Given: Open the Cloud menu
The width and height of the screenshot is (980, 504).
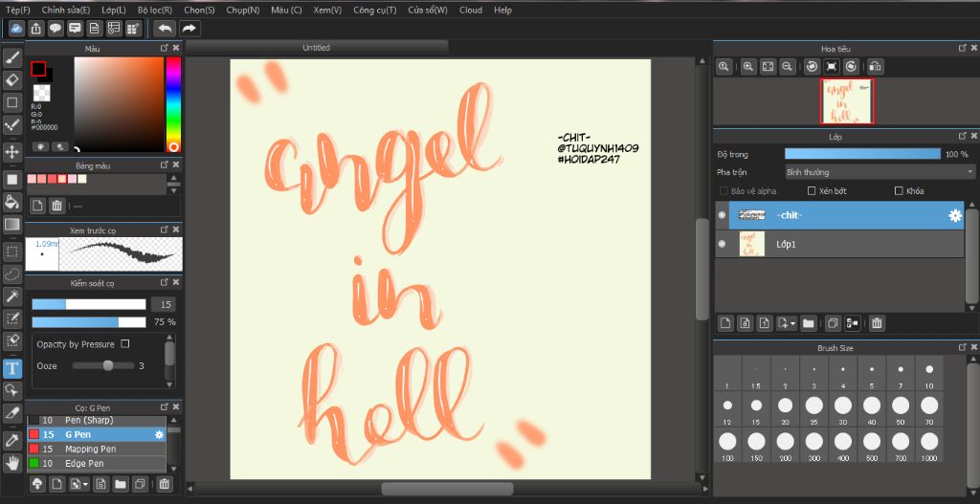Looking at the screenshot, I should [471, 10].
